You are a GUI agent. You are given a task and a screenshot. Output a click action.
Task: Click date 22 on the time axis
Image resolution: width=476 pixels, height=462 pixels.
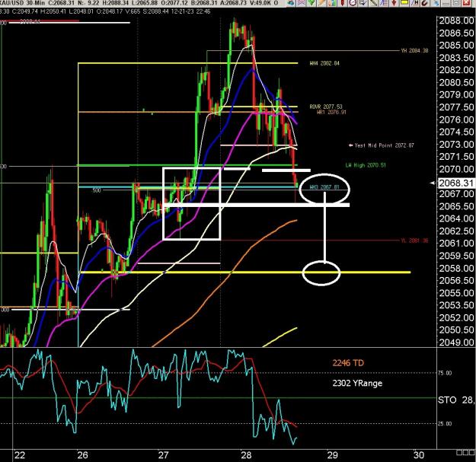tap(20, 455)
